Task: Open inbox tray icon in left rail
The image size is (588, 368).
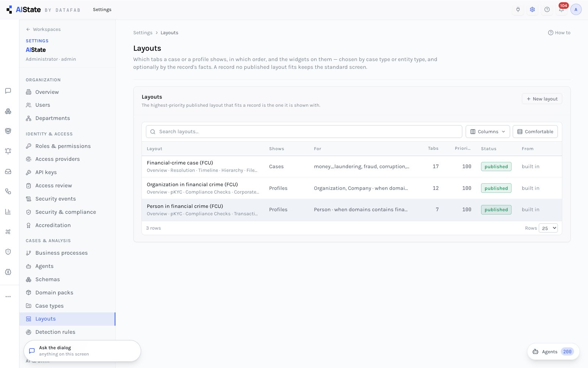Action: [x=8, y=171]
